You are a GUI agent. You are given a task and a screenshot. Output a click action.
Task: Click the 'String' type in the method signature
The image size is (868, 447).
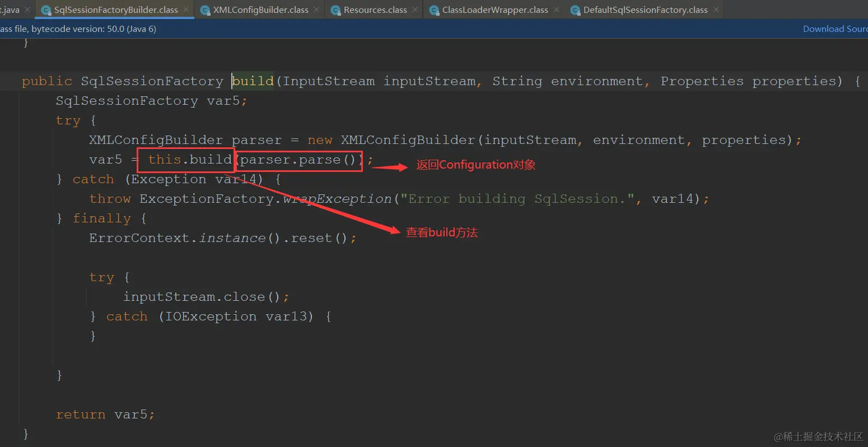tap(517, 81)
